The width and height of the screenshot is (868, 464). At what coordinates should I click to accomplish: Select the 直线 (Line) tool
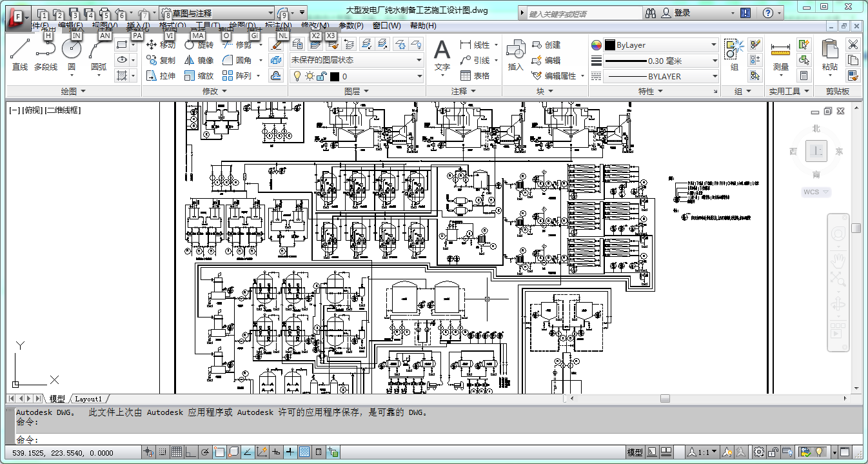(20, 54)
